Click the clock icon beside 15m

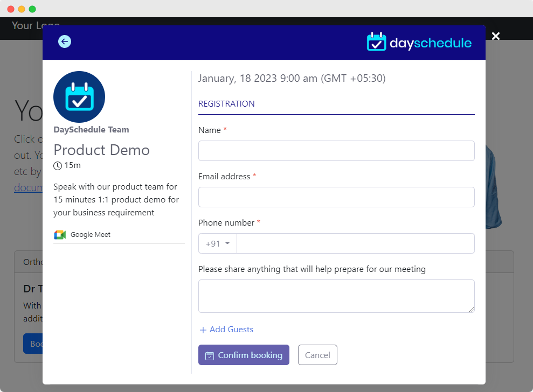click(x=58, y=166)
